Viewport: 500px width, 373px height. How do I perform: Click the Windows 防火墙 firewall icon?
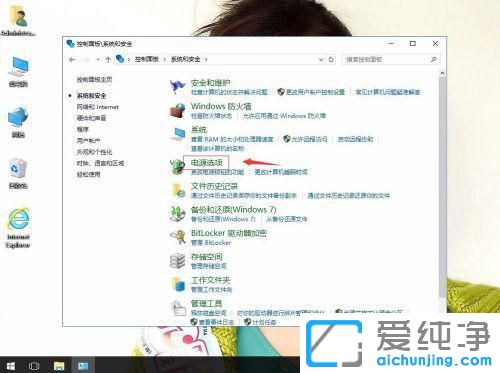pyautogui.click(x=177, y=110)
